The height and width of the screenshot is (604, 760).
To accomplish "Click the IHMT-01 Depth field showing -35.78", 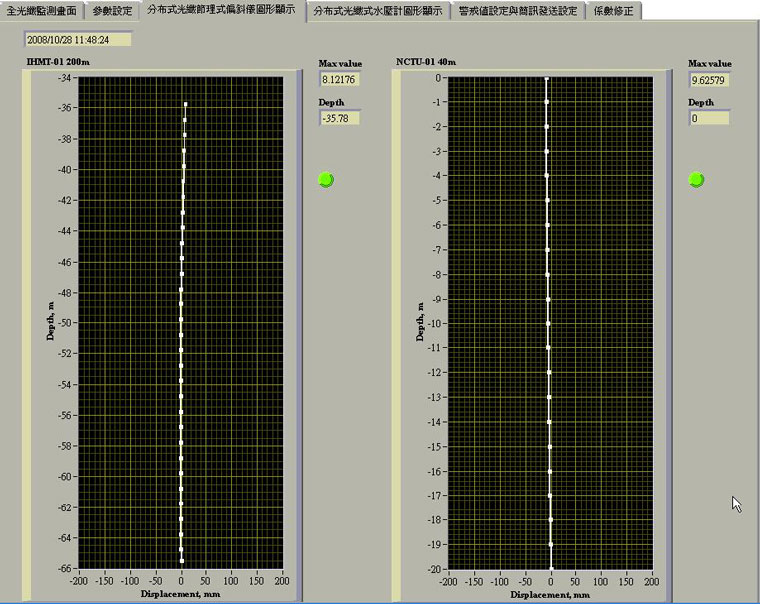I will pos(339,118).
